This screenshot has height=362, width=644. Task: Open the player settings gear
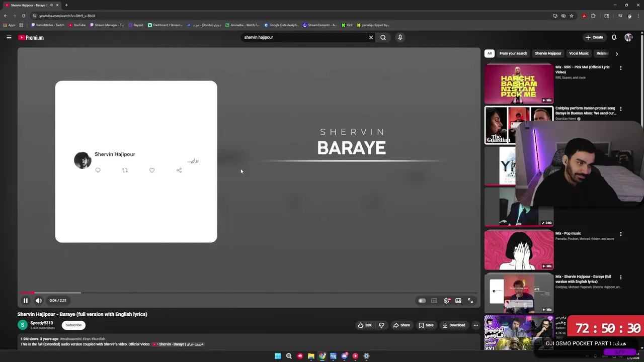(x=446, y=301)
